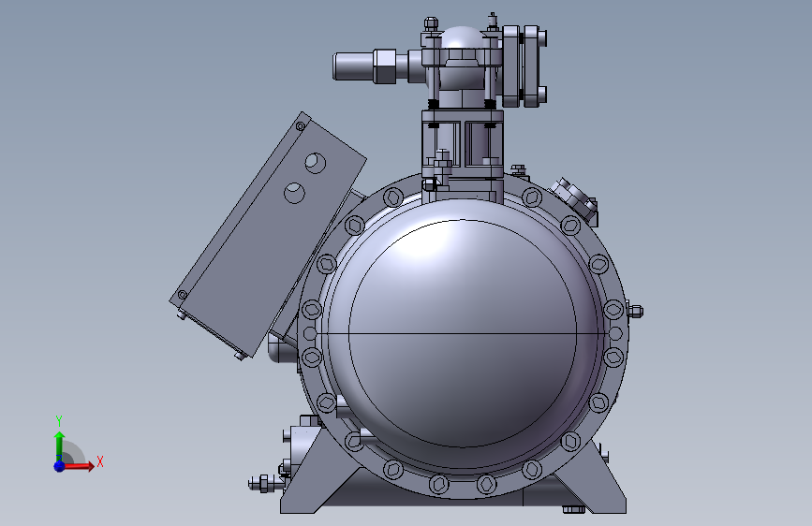
Task: Select the horizontal pipe stub at top left
Action: coord(353,66)
